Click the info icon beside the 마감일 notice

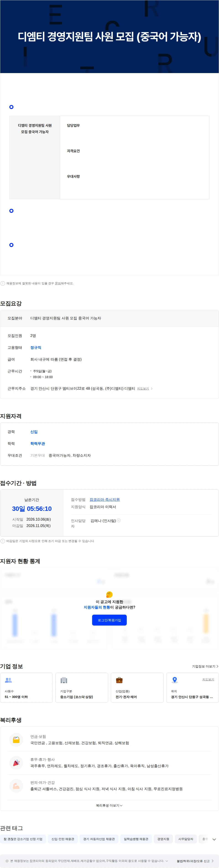coord(3,541)
